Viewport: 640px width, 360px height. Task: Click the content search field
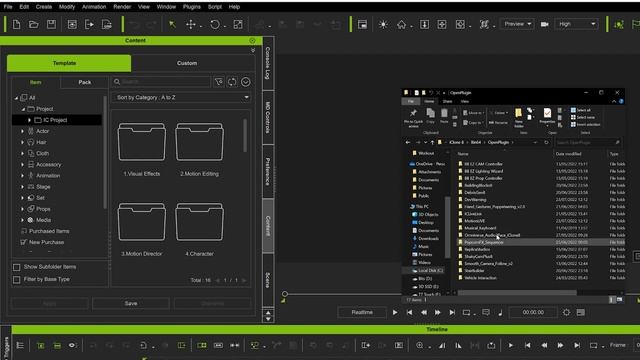click(162, 82)
